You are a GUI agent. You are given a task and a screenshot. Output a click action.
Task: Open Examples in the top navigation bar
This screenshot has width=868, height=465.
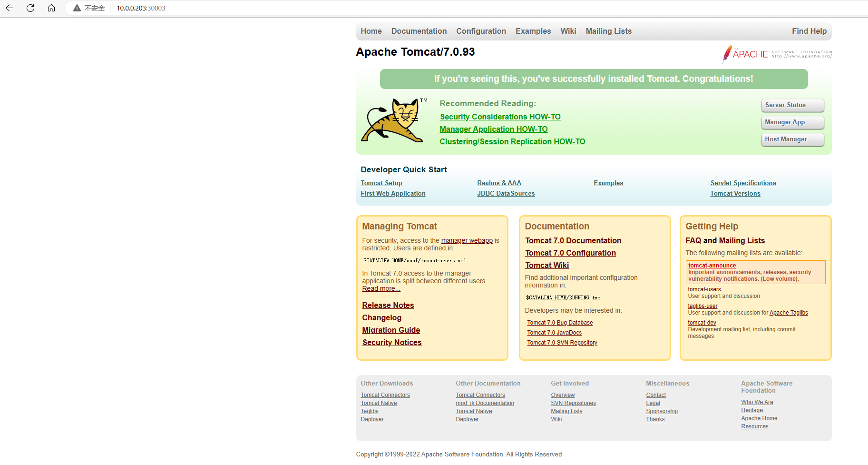pyautogui.click(x=533, y=31)
